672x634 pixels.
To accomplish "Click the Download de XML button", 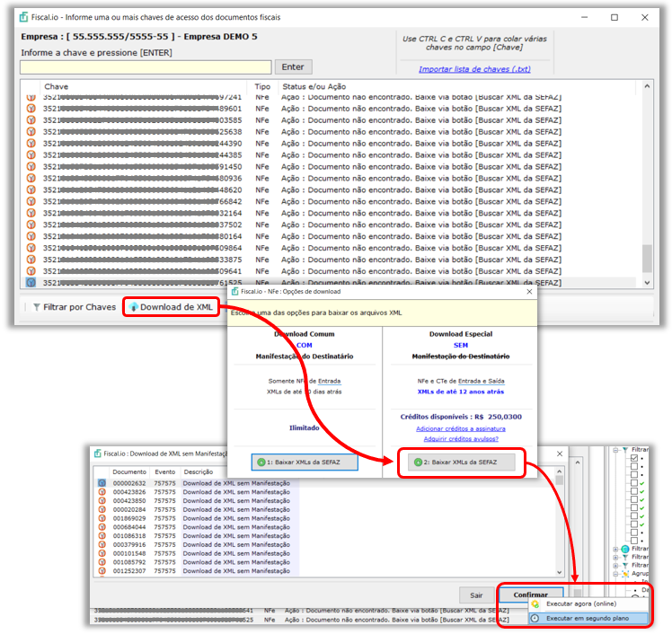I will point(172,307).
